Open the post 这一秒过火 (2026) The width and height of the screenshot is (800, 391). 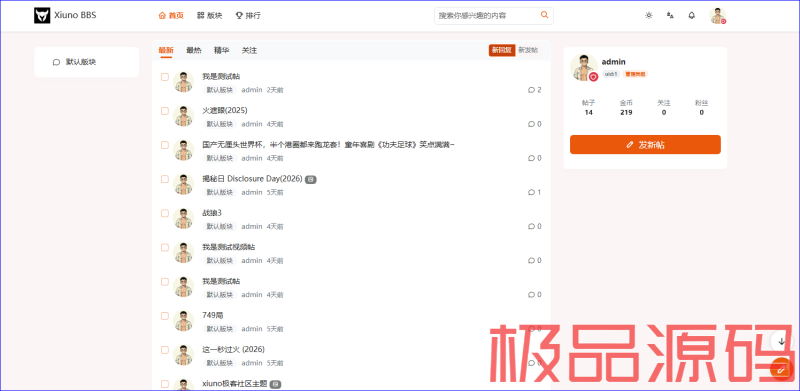(234, 350)
